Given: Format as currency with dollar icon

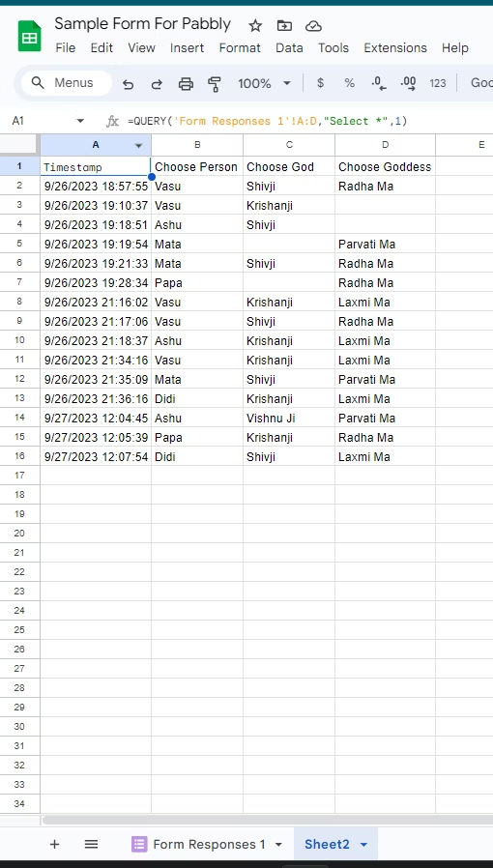Looking at the screenshot, I should tap(320, 83).
